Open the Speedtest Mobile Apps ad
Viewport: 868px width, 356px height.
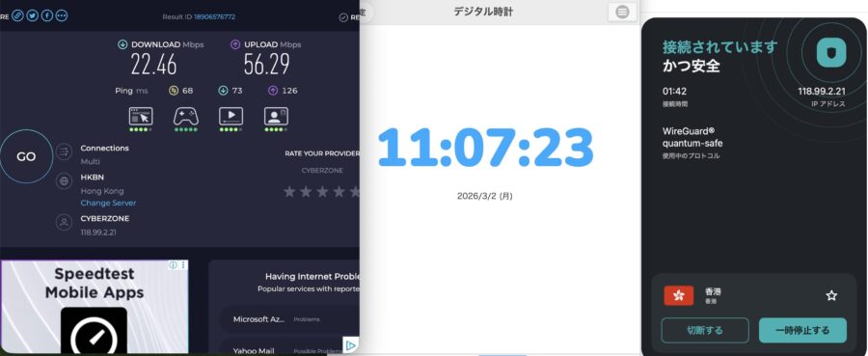click(x=95, y=307)
